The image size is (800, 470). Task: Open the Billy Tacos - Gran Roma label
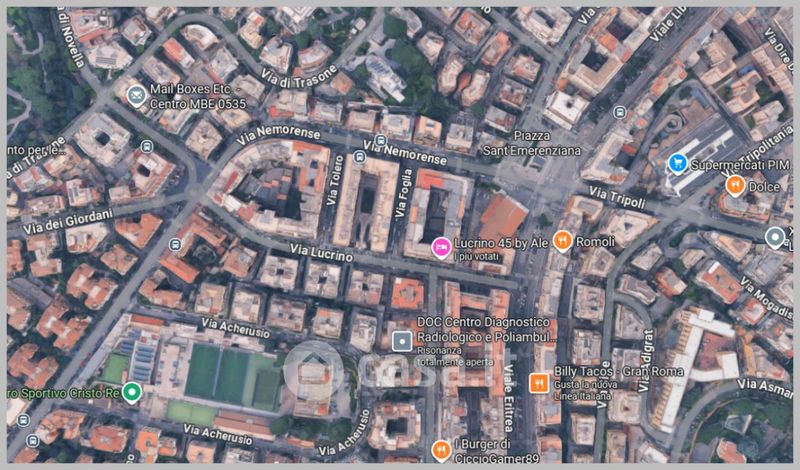click(618, 371)
